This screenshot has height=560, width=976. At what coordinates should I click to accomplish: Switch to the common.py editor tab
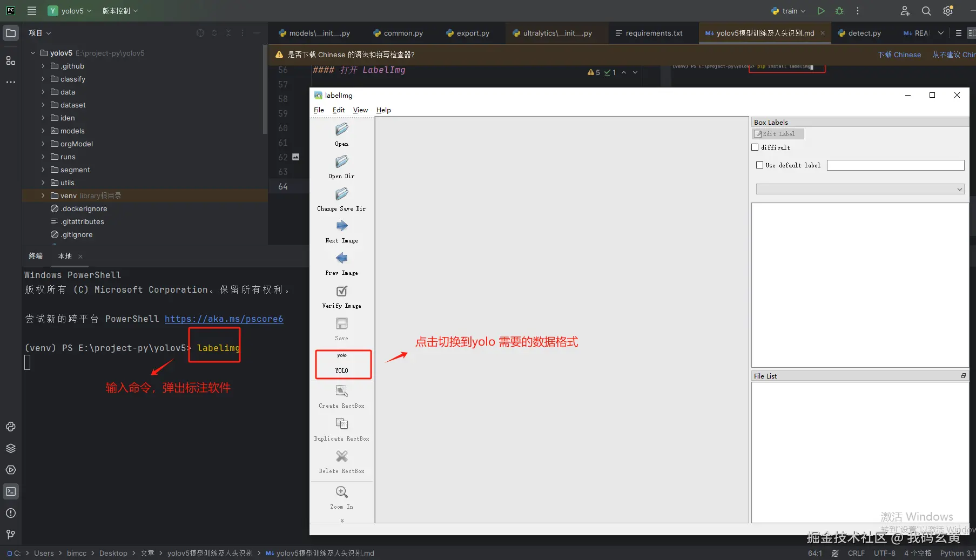[x=398, y=33]
